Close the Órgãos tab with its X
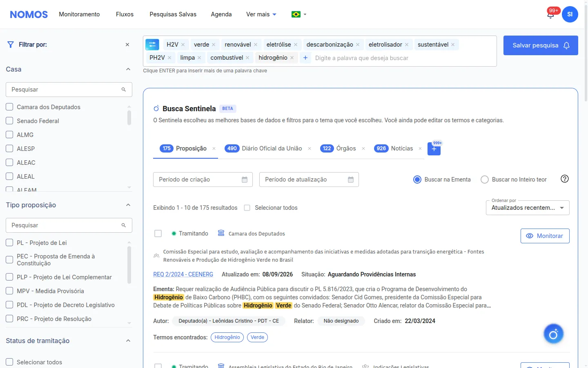The width and height of the screenshot is (588, 368). (363, 148)
